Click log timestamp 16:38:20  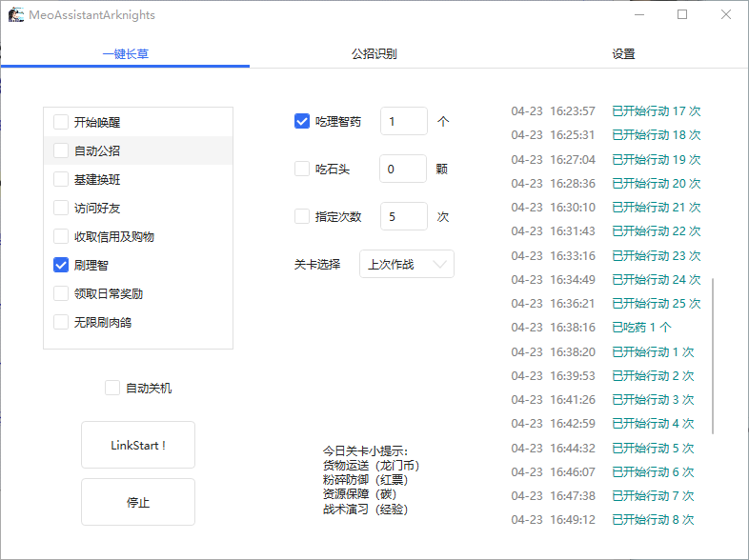[x=573, y=352]
